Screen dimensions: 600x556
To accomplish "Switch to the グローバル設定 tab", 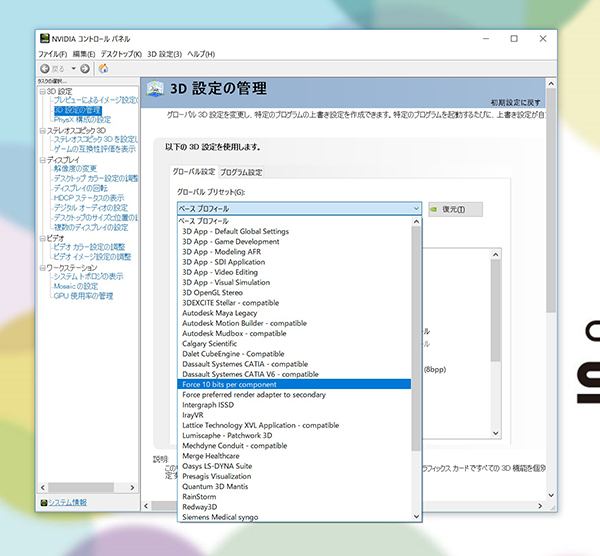I will tap(194, 171).
